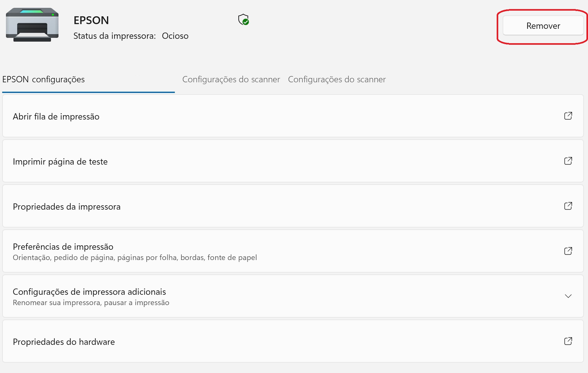The width and height of the screenshot is (588, 373).
Task: Click the green-check shield security icon
Action: click(x=243, y=19)
